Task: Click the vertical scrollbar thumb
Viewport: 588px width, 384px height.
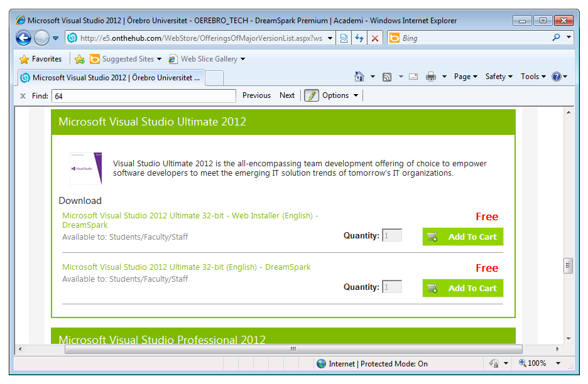Action: pos(569,266)
